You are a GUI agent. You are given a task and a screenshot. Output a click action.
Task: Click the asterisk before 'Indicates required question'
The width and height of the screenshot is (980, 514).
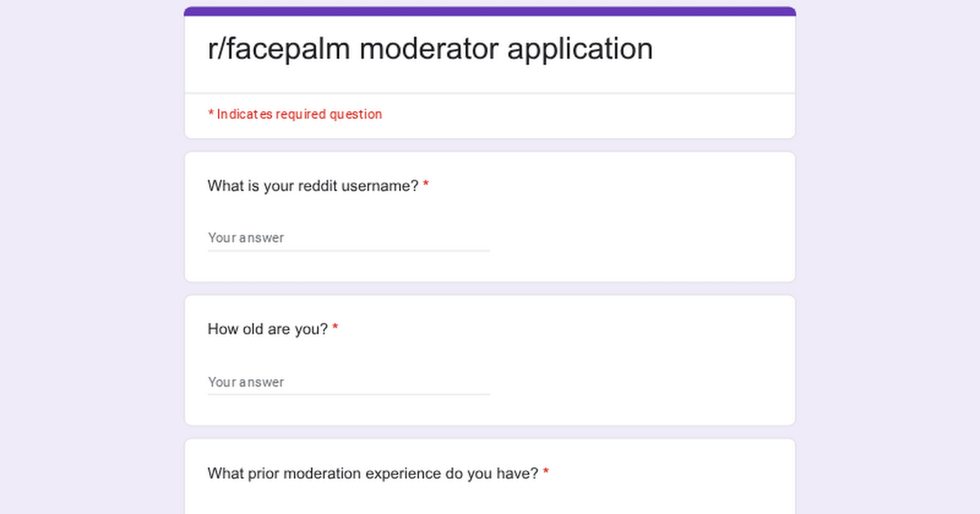(x=211, y=115)
